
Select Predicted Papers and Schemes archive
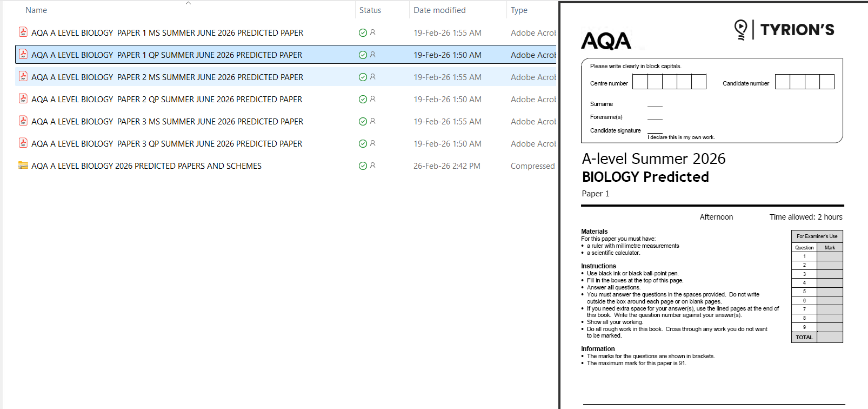click(x=146, y=166)
